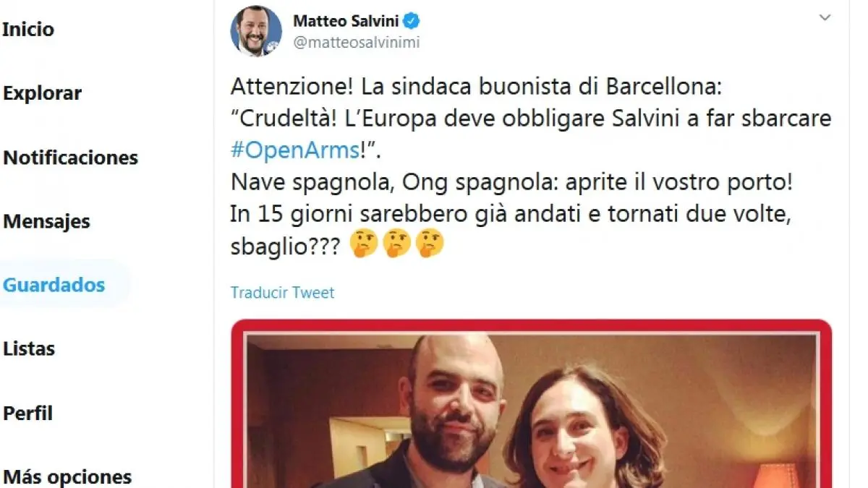The width and height of the screenshot is (868, 488).
Task: Expand the tweet options chevron dropdown
Action: coord(825,17)
